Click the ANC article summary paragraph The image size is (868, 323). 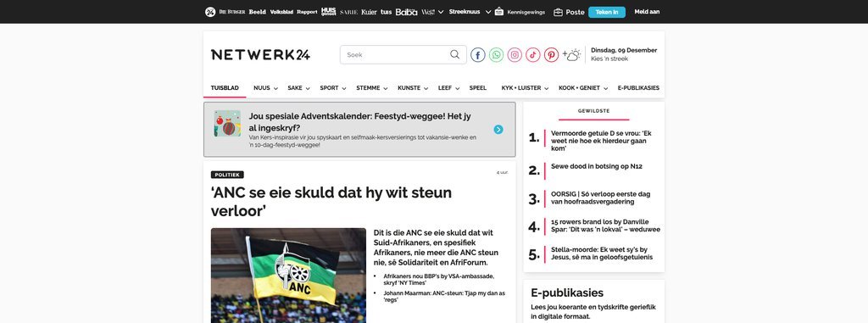(437, 248)
